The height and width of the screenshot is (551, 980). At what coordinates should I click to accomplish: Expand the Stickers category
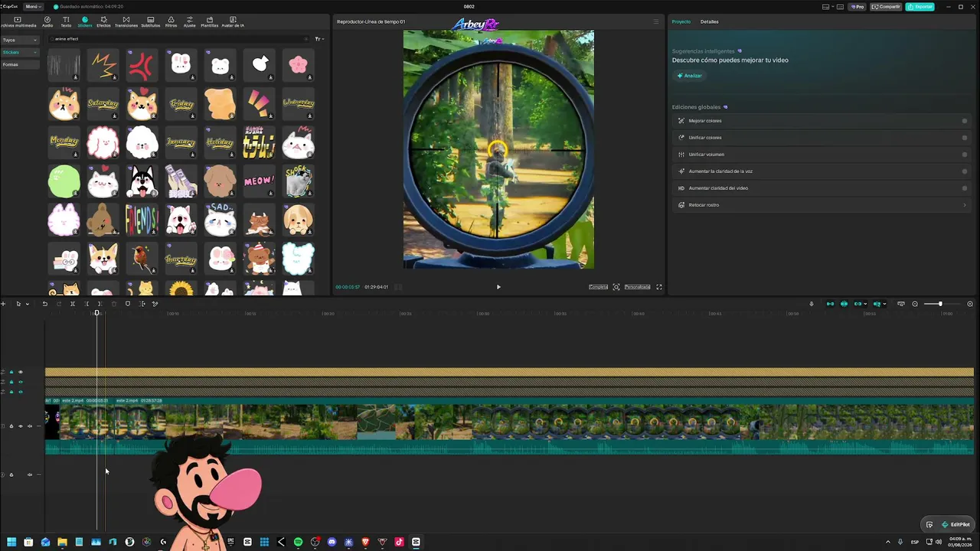(20, 52)
